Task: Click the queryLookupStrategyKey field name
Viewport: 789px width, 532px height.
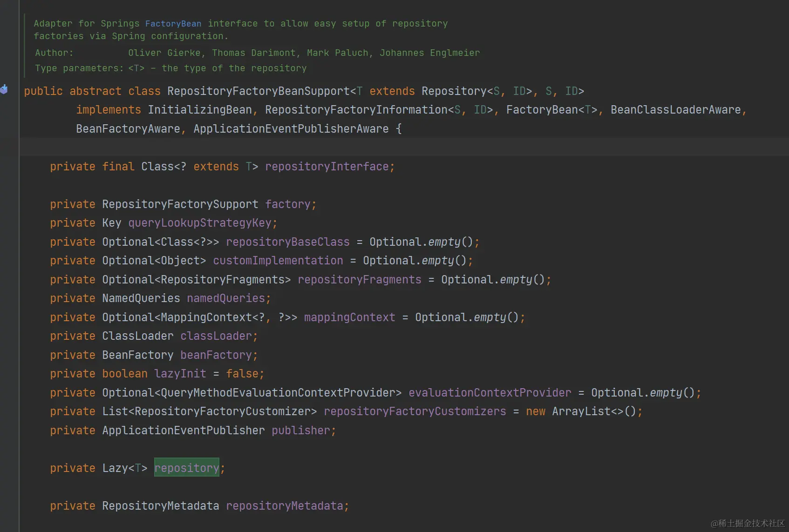Action: pos(200,223)
